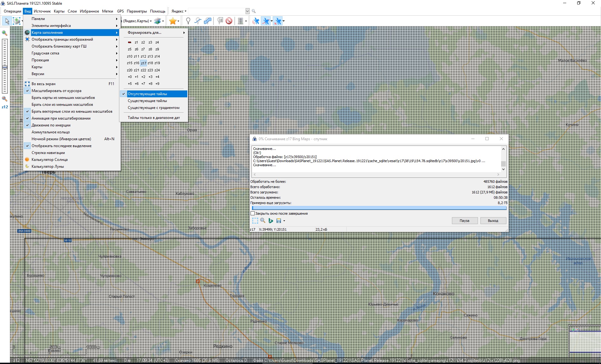This screenshot has height=364, width=601.
Task: Select 'Существующие тайлы' menu entry
Action: (147, 101)
